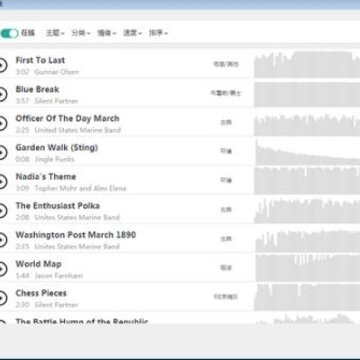Click United States Marine Band under Officer March
Screen dimensions: 360x360
click(x=78, y=130)
